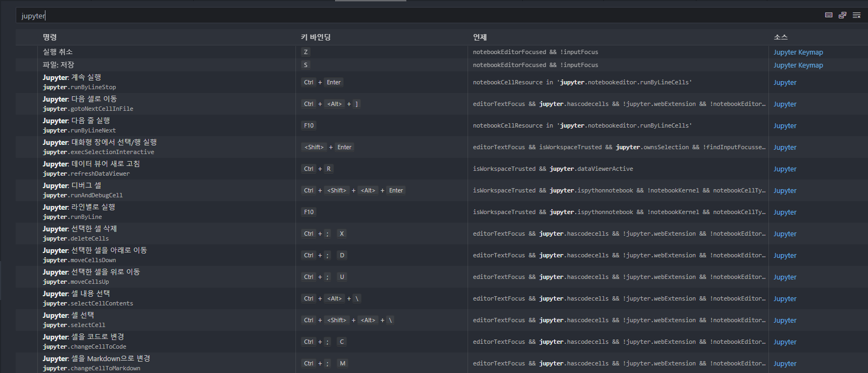Click the when clause for 데이터 뷰어 새로 고침
This screenshot has width=868, height=373.
[553, 169]
